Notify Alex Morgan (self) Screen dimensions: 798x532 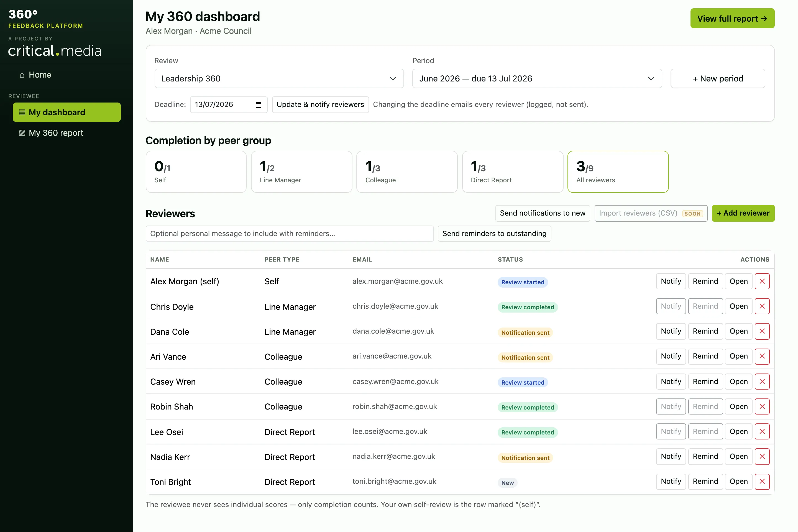pos(671,281)
